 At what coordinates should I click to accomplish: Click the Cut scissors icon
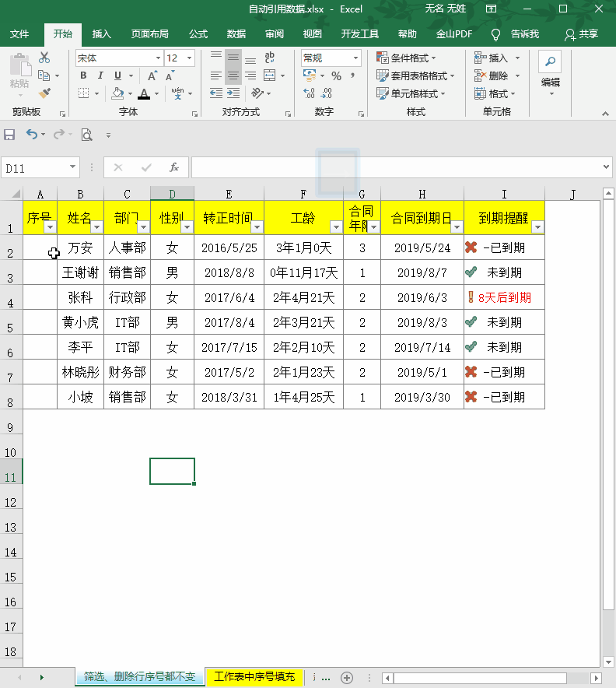pyautogui.click(x=44, y=58)
